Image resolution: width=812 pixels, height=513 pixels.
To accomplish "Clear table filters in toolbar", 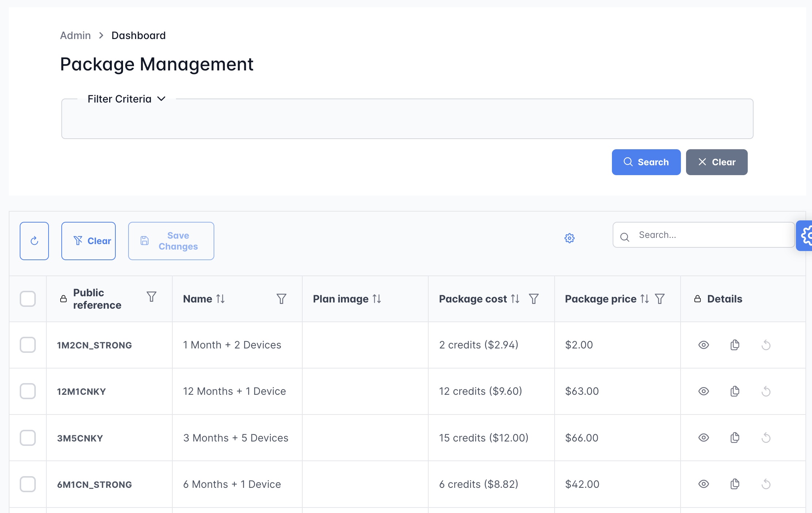I will point(88,241).
